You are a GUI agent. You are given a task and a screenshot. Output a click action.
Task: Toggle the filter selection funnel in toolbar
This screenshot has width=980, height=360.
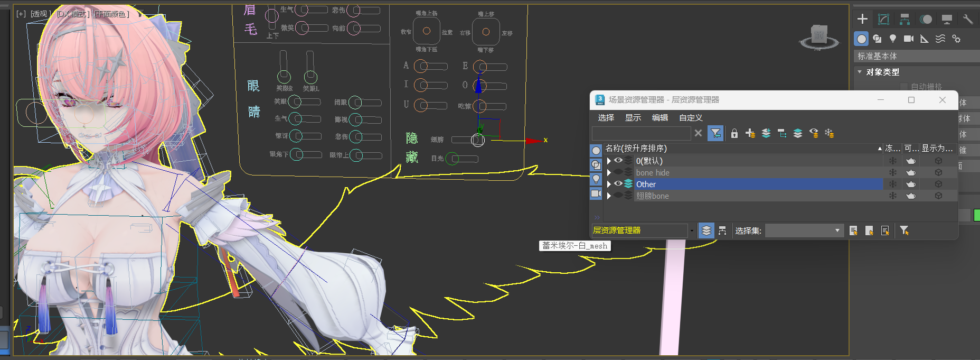tap(715, 133)
